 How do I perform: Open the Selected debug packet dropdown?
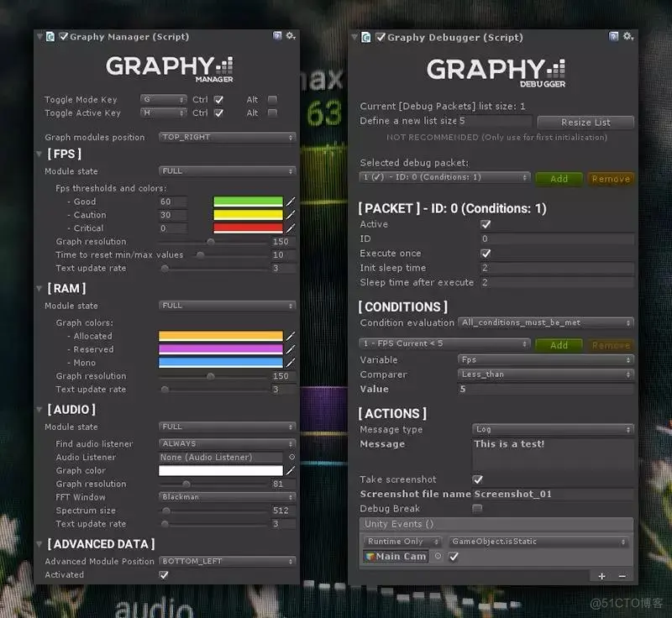[445, 177]
